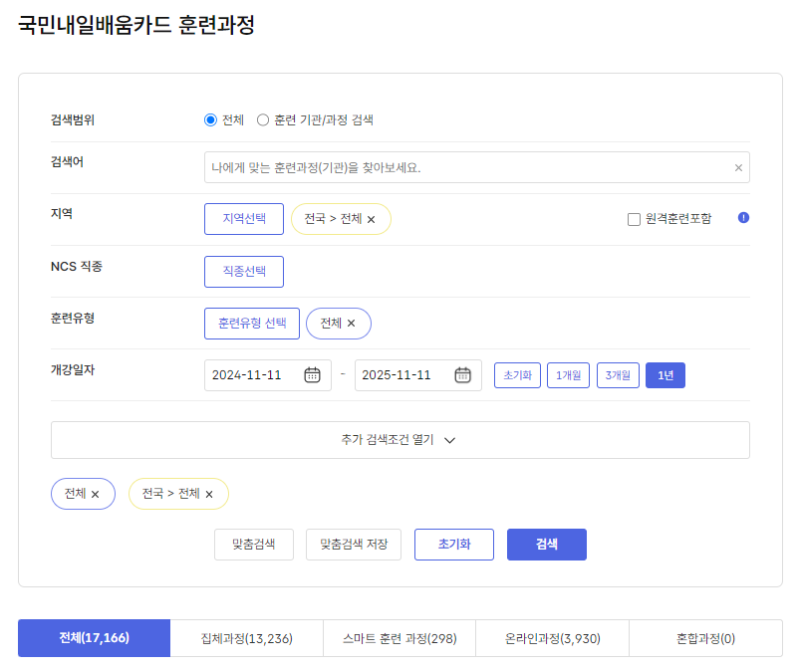Image resolution: width=798 pixels, height=672 pixels.
Task: Select the 1개월 date range preset
Action: pos(568,374)
